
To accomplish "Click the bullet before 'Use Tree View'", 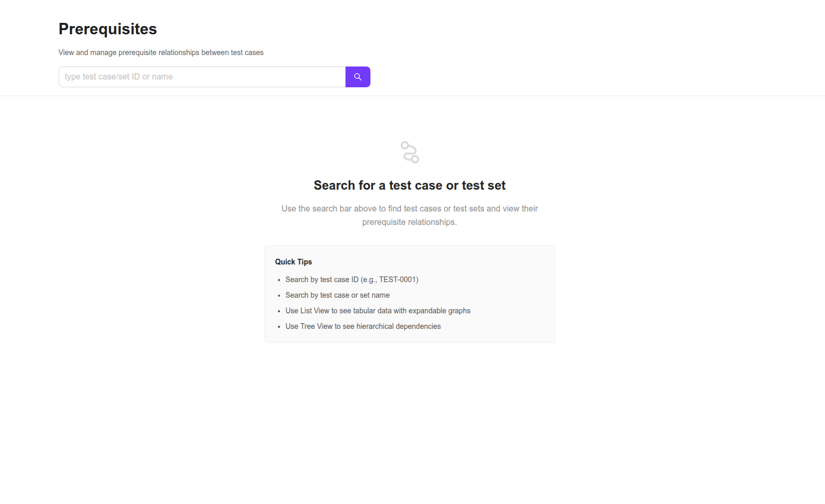I will (279, 327).
